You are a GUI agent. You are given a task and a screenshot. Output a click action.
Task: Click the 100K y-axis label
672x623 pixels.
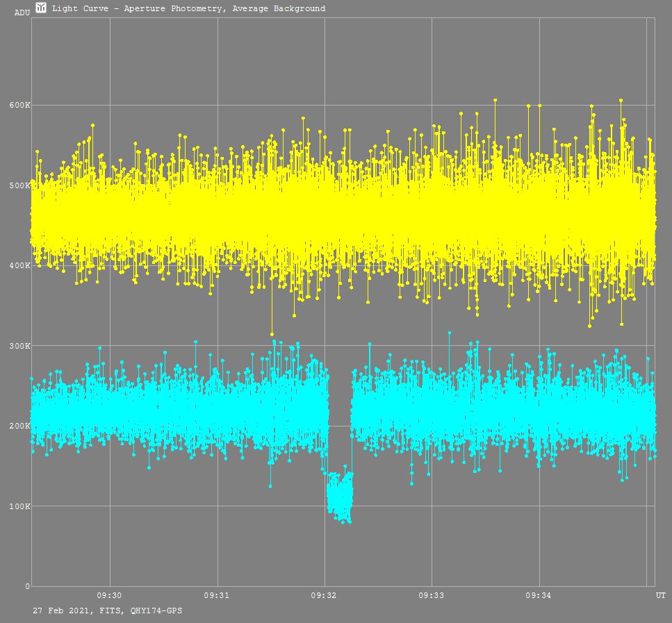coord(19,506)
